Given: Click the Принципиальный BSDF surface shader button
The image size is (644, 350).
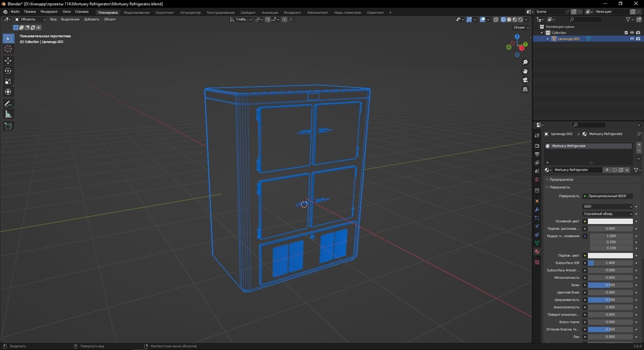Looking at the screenshot, I should (x=608, y=196).
